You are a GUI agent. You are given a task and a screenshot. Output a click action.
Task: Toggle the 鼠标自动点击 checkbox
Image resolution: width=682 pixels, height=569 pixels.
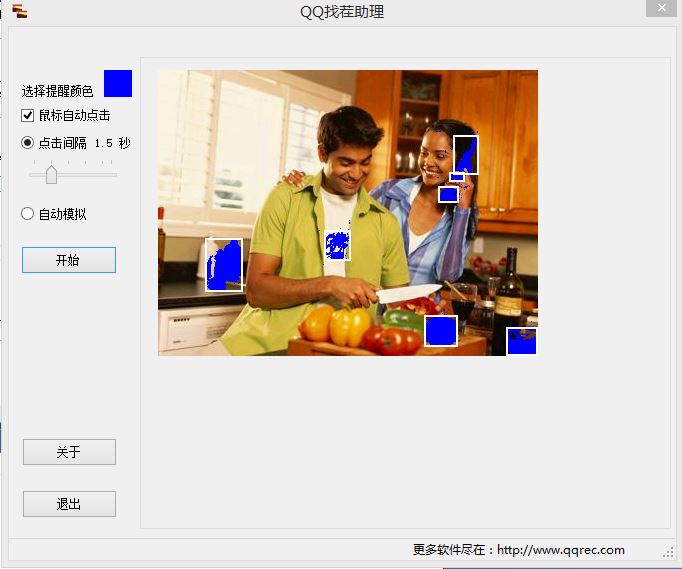coord(28,115)
